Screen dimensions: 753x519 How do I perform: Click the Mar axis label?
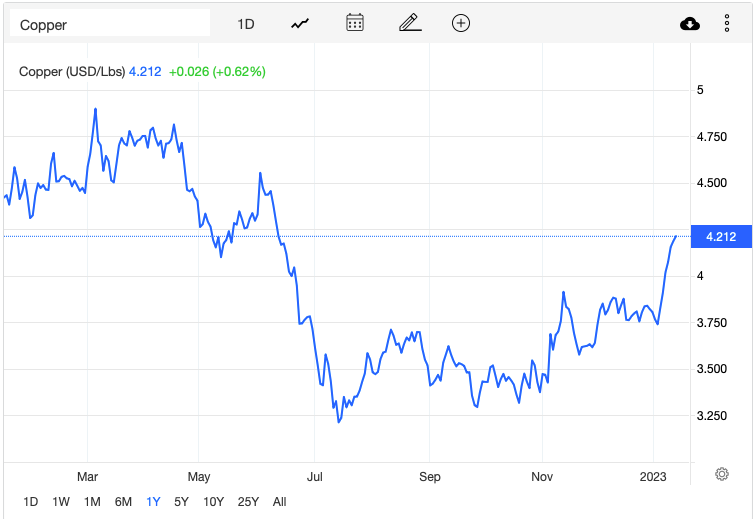87,477
